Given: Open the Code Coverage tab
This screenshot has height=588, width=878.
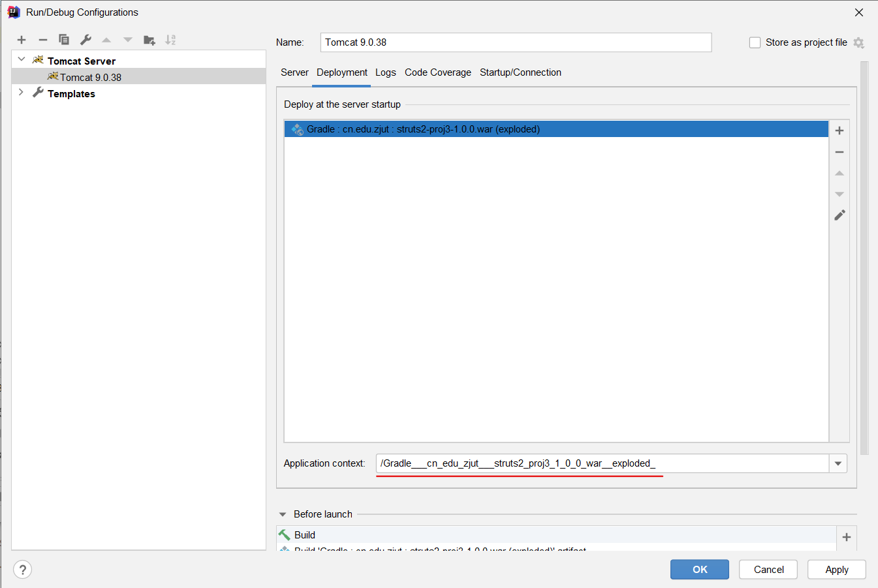Looking at the screenshot, I should pos(438,72).
